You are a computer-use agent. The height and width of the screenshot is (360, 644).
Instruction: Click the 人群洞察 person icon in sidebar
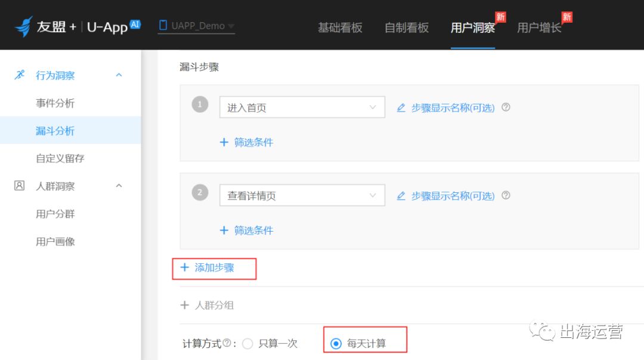click(x=19, y=186)
